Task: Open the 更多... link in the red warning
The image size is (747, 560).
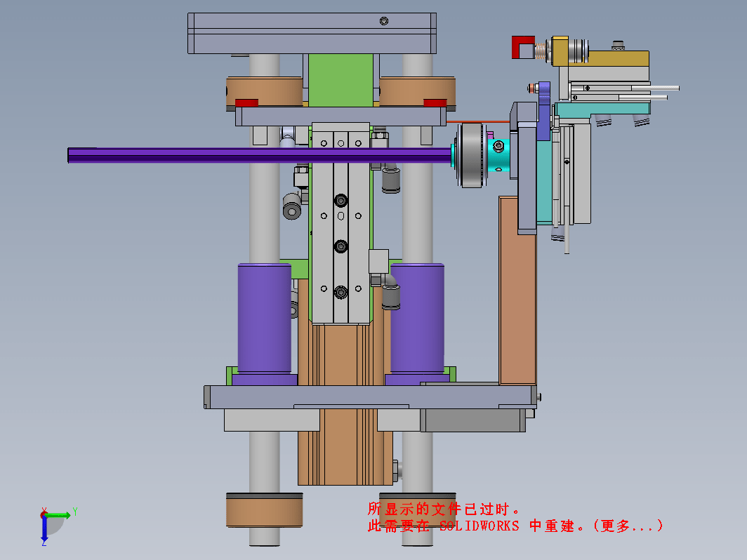Action: (628, 526)
